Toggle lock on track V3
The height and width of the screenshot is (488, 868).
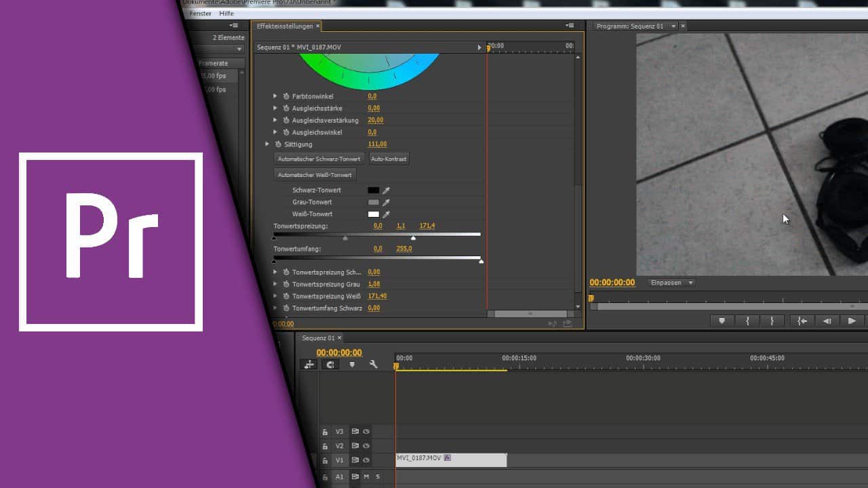[x=325, y=432]
